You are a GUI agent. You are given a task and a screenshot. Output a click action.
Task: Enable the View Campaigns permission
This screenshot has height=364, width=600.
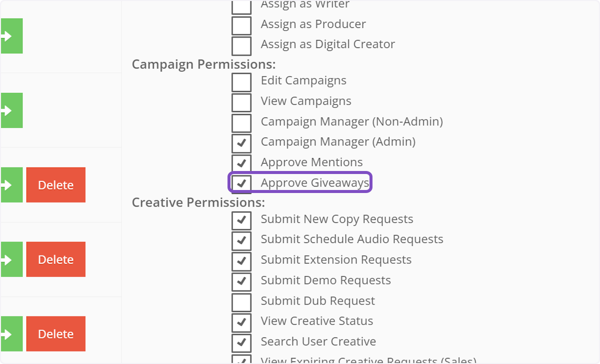(x=241, y=102)
